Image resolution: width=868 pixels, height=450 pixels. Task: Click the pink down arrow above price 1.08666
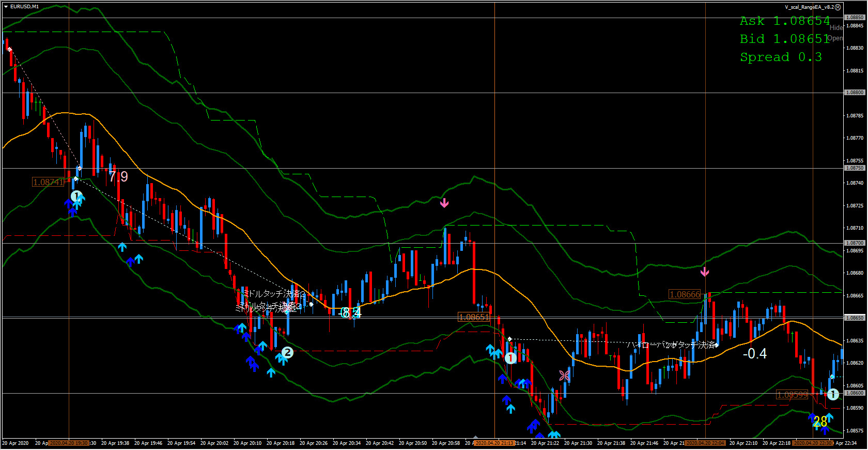pos(705,272)
